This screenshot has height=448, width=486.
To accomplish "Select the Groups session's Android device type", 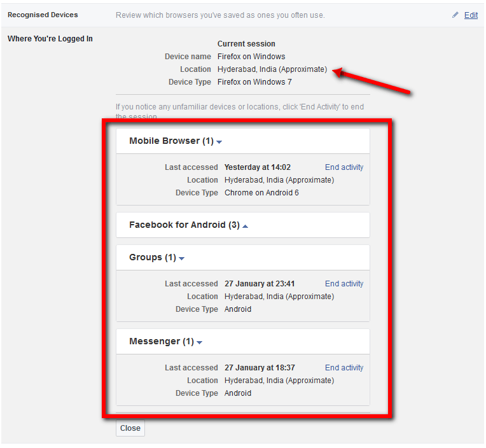I will click(238, 309).
